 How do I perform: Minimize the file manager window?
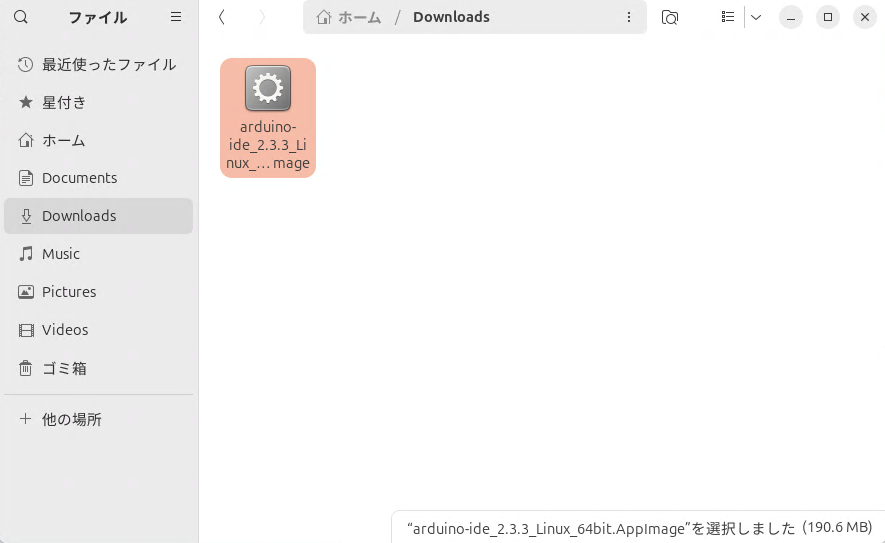tap(791, 17)
